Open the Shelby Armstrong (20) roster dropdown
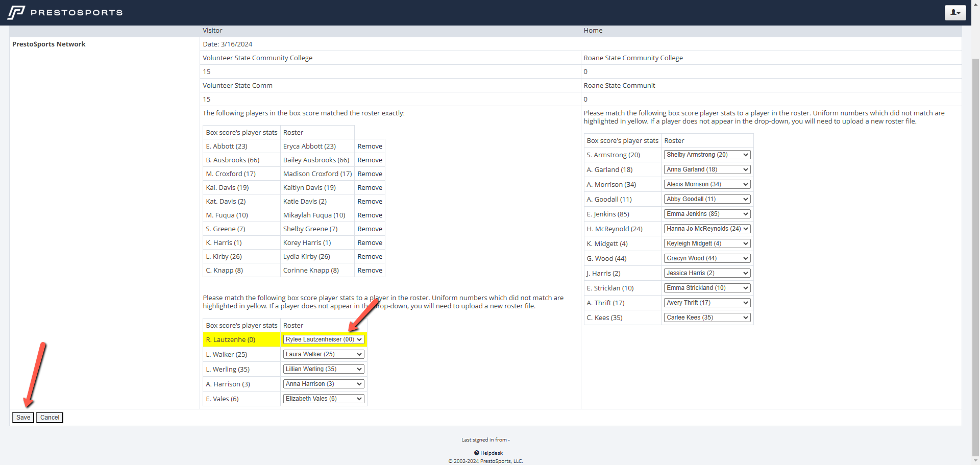Viewport: 980px width, 465px height. [707, 155]
